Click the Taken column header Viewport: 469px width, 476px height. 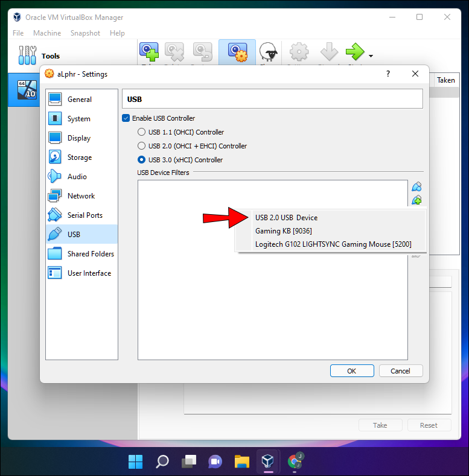(x=446, y=80)
